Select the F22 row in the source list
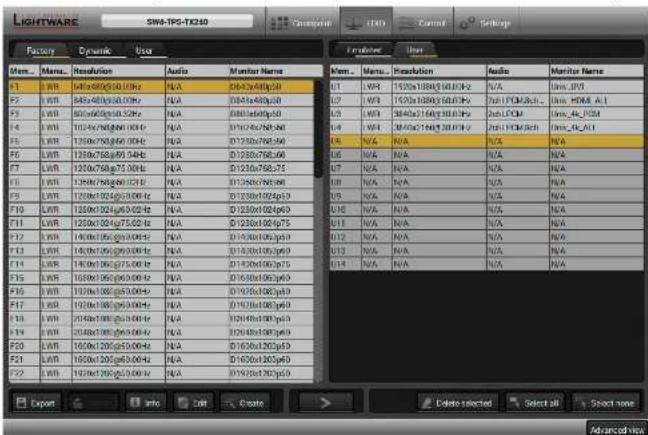Viewport: 648px width, 435px height. click(x=161, y=373)
